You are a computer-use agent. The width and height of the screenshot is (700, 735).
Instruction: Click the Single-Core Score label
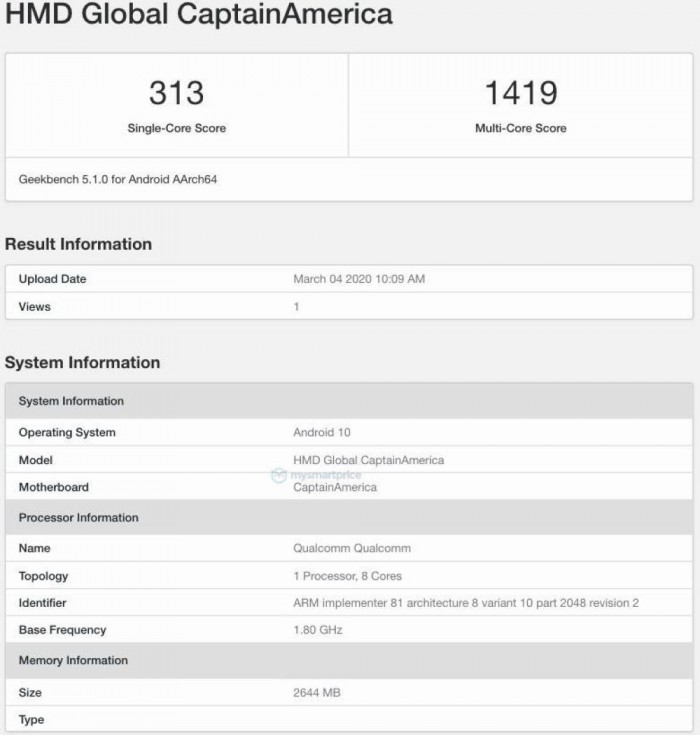click(x=176, y=128)
